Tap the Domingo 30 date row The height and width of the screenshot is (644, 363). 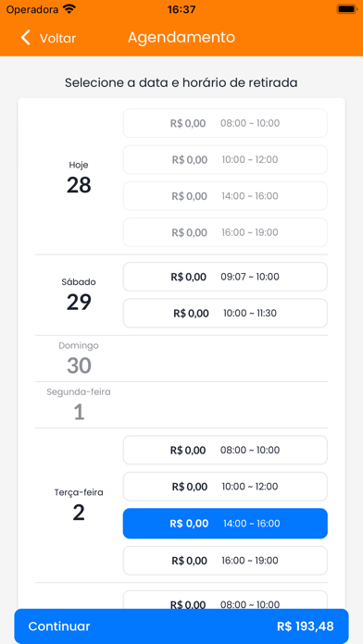[181, 359]
